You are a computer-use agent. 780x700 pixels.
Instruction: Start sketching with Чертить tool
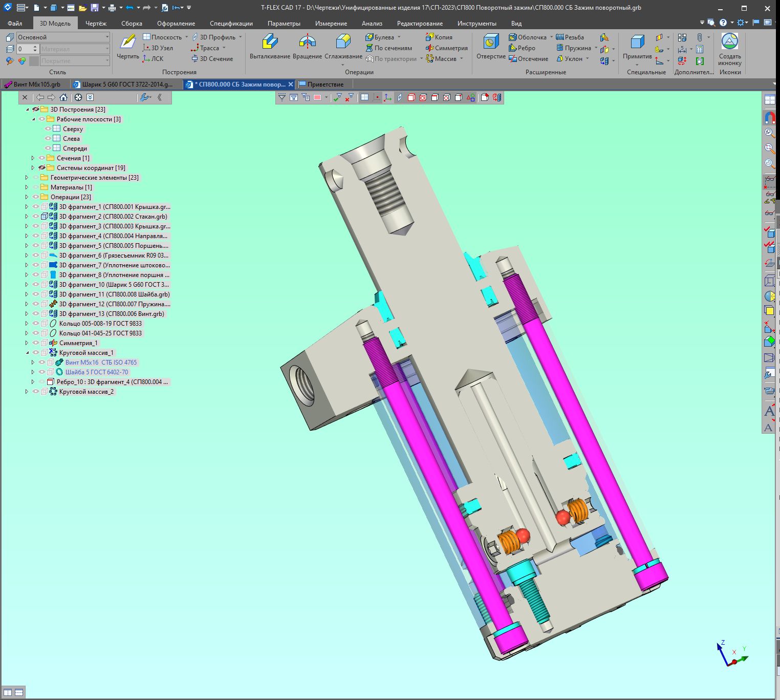pyautogui.click(x=127, y=46)
